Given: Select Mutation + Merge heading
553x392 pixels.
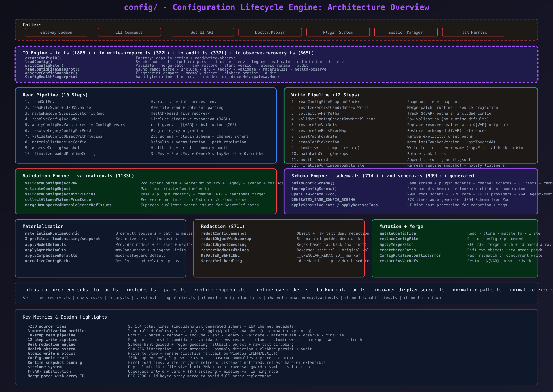Looking at the screenshot, I should pos(401,227).
